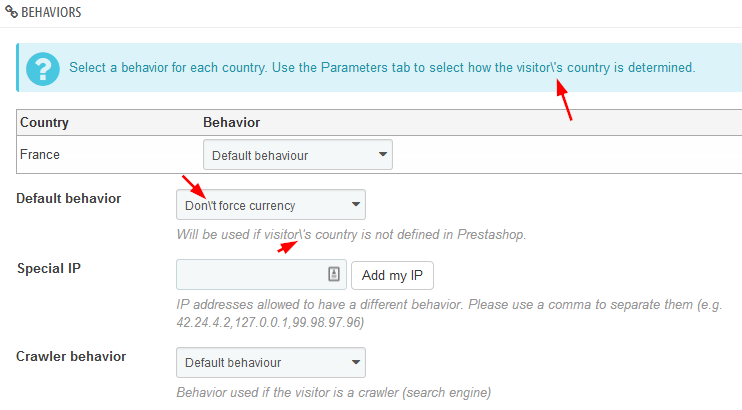Viewport: 742px width, 410px height.
Task: Select the France country cell
Action: [40, 155]
